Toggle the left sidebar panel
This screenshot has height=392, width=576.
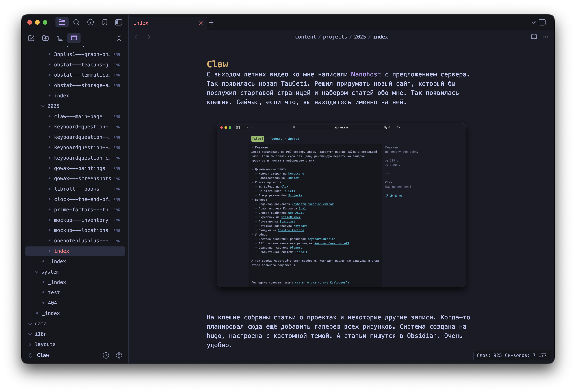[119, 22]
